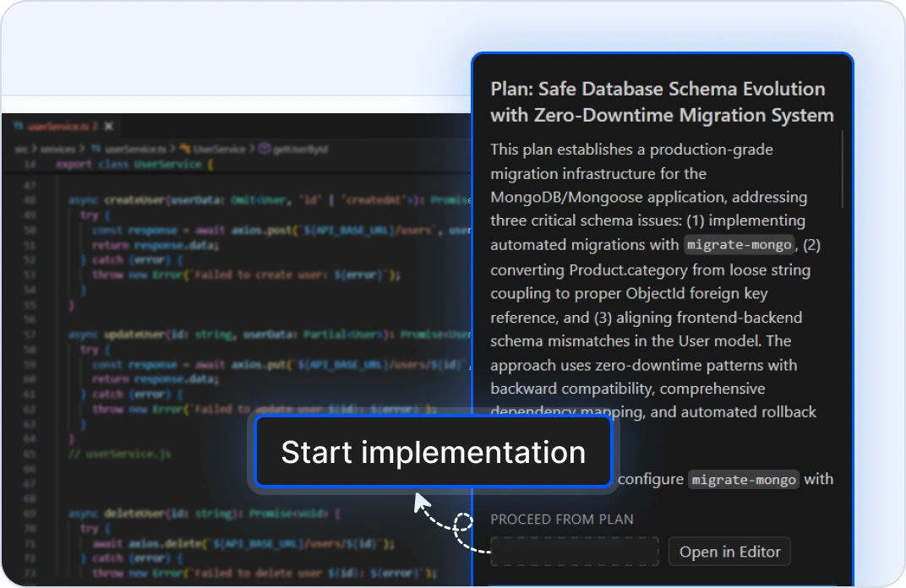Click the createUser method code line
The image size is (906, 588).
[x=254, y=200]
